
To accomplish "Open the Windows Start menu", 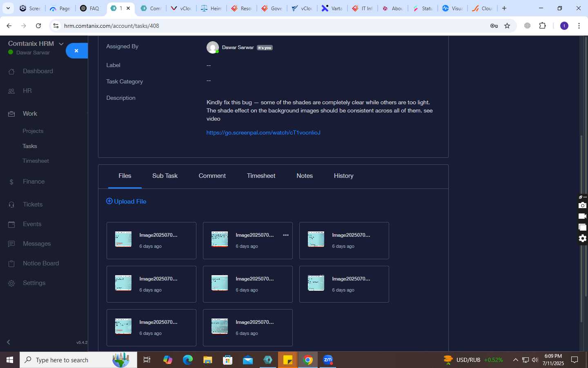I will (x=10, y=360).
